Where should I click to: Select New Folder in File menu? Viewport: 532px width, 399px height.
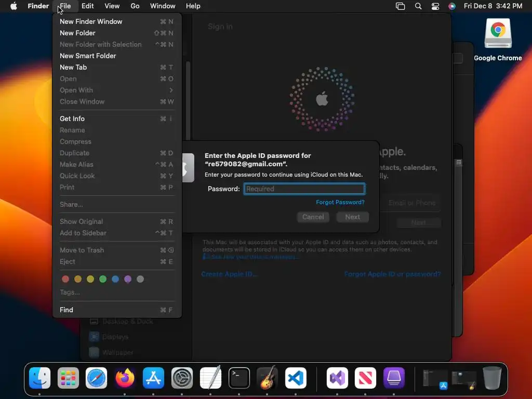click(x=117, y=33)
